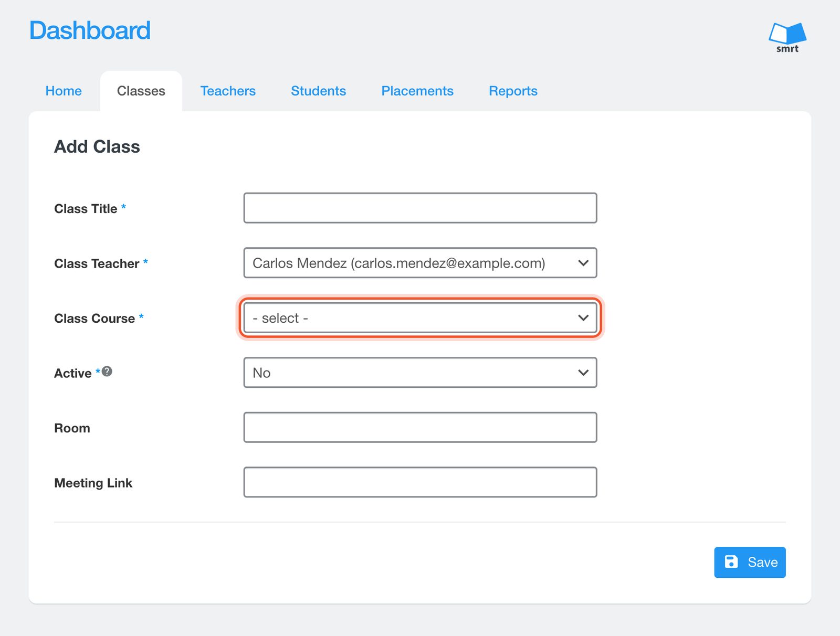Focus the Class Title input field
The height and width of the screenshot is (636, 840).
tap(420, 208)
